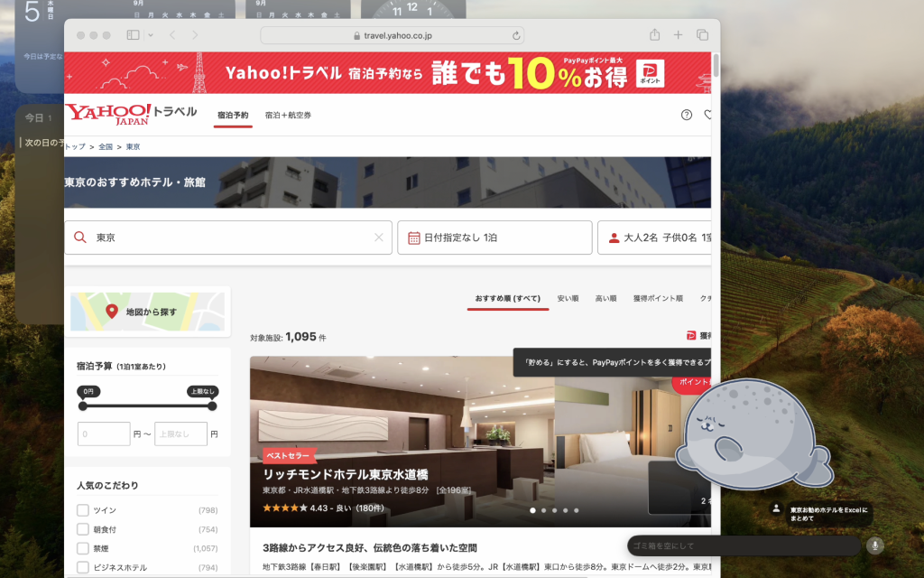924x578 pixels.
Task: Open the 日付指定なし 1泊 date picker
Action: pyautogui.click(x=494, y=238)
